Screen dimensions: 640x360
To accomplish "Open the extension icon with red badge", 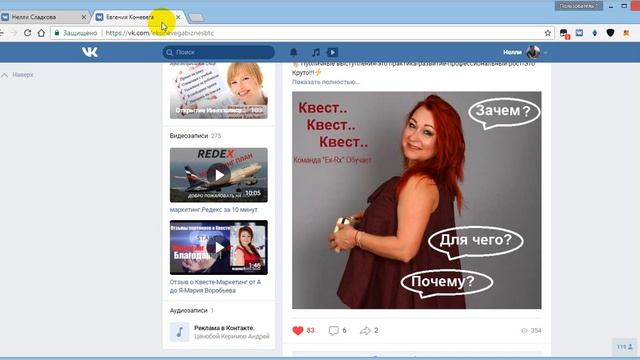I will coord(564,33).
